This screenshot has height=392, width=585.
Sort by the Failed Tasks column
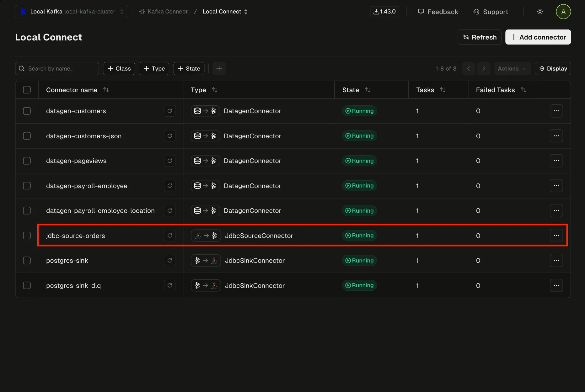[x=523, y=90]
